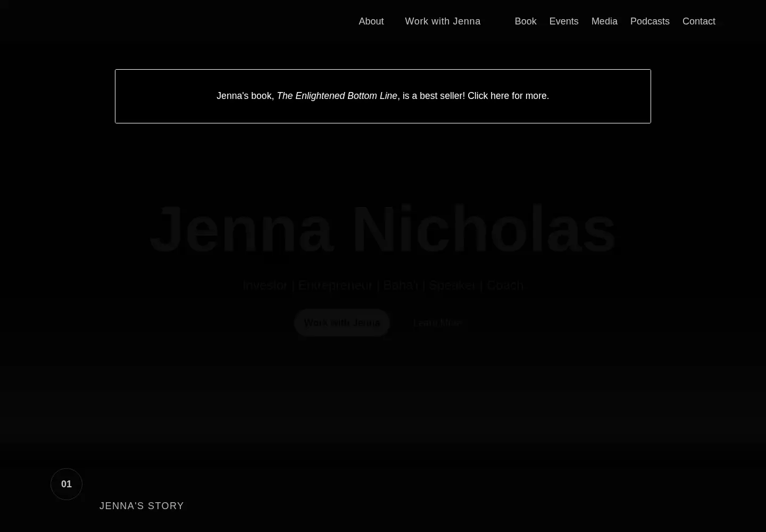Viewport: 766px width, 532px height.
Task: Open the Events page
Action: [564, 21]
